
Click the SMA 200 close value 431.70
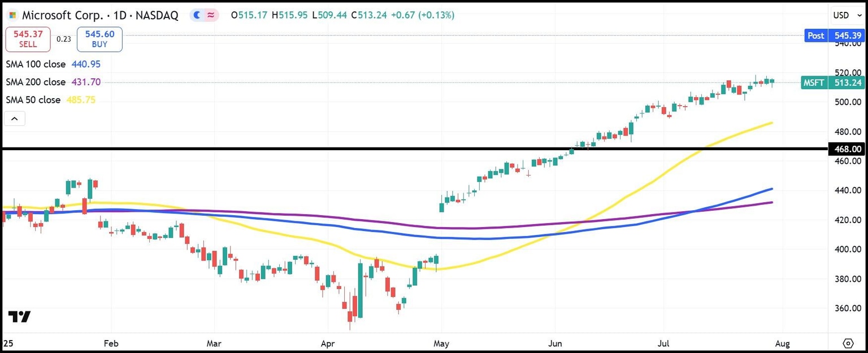point(85,82)
